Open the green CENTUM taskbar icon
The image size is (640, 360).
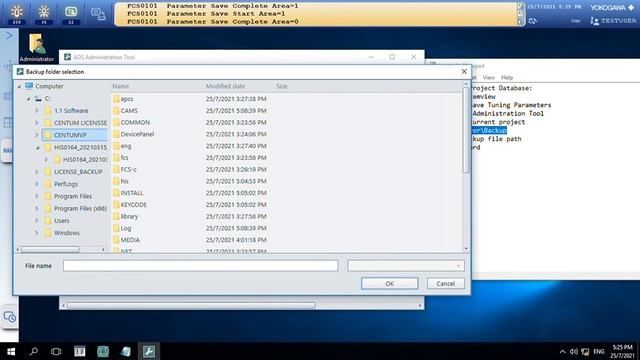coord(103,351)
